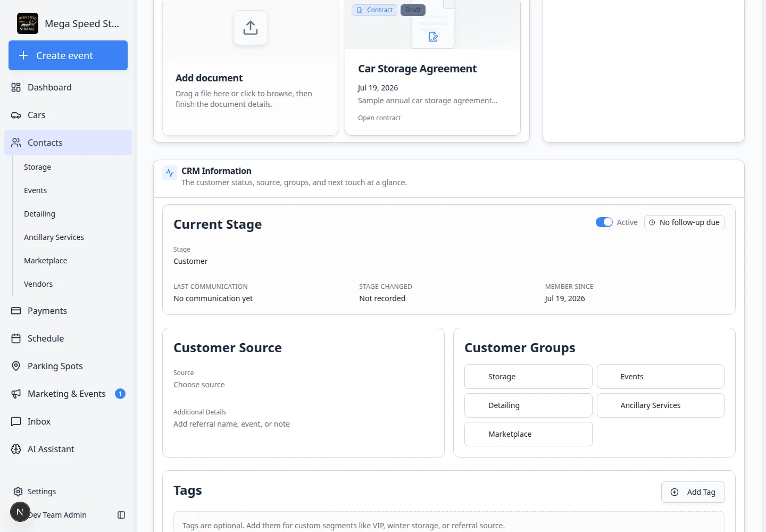
Task: Click the document edit icon on contract thumbnail
Action: (x=433, y=37)
